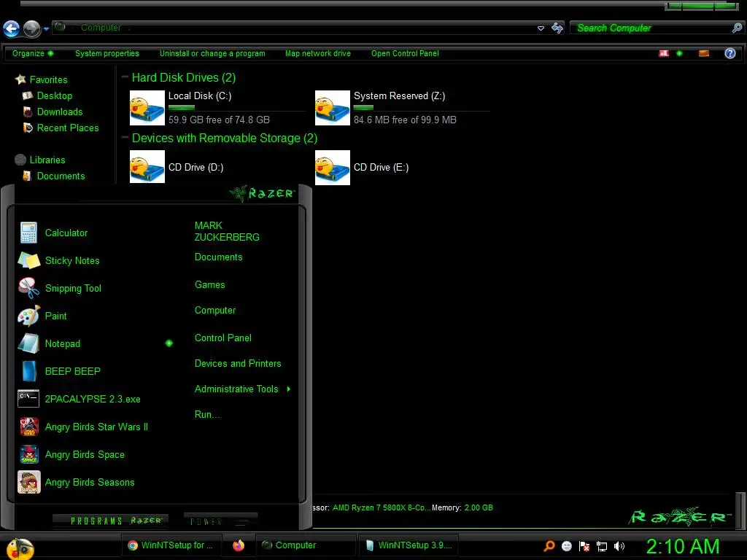Open Explorer Help question mark
The width and height of the screenshot is (747, 560).
729,53
